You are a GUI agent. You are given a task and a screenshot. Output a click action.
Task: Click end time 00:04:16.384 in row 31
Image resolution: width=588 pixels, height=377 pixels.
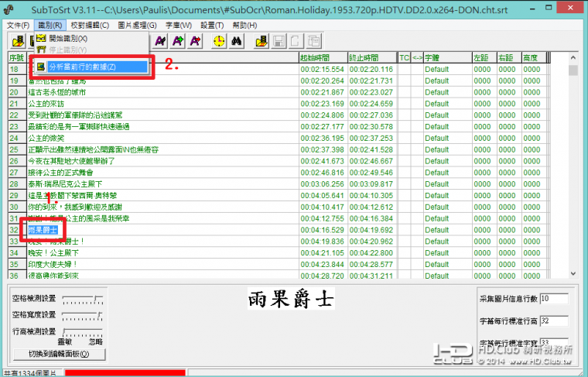pos(371,218)
